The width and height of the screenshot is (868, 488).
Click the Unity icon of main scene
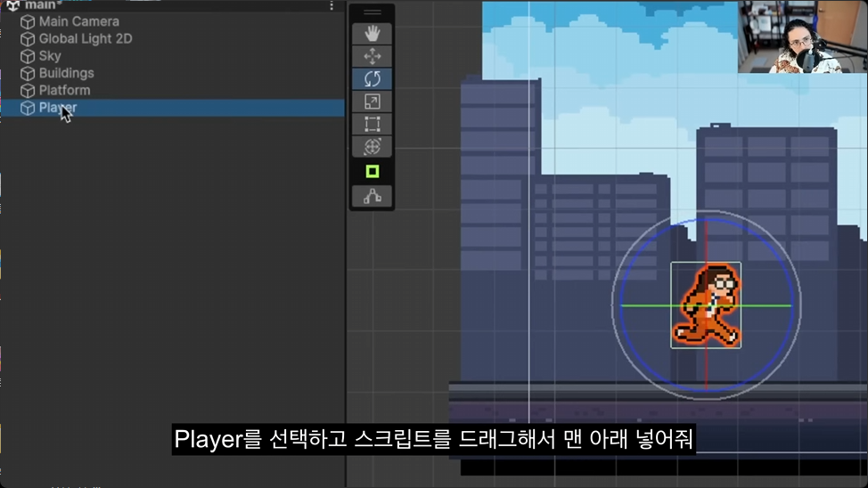coord(12,5)
